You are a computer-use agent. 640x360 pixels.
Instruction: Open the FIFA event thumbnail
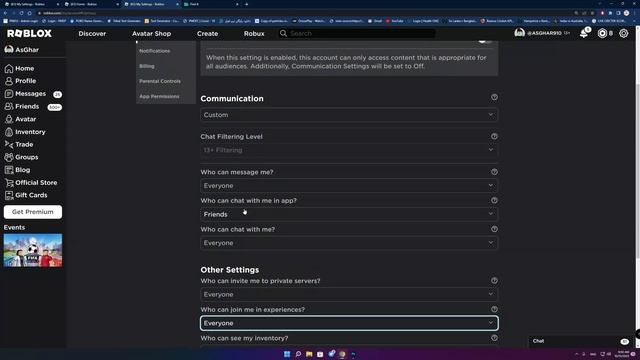coord(33,250)
